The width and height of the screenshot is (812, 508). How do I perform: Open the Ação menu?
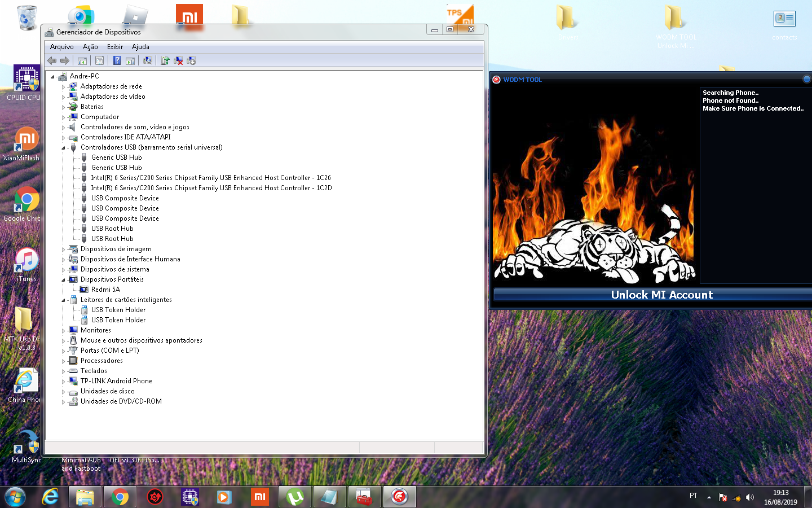(x=90, y=47)
